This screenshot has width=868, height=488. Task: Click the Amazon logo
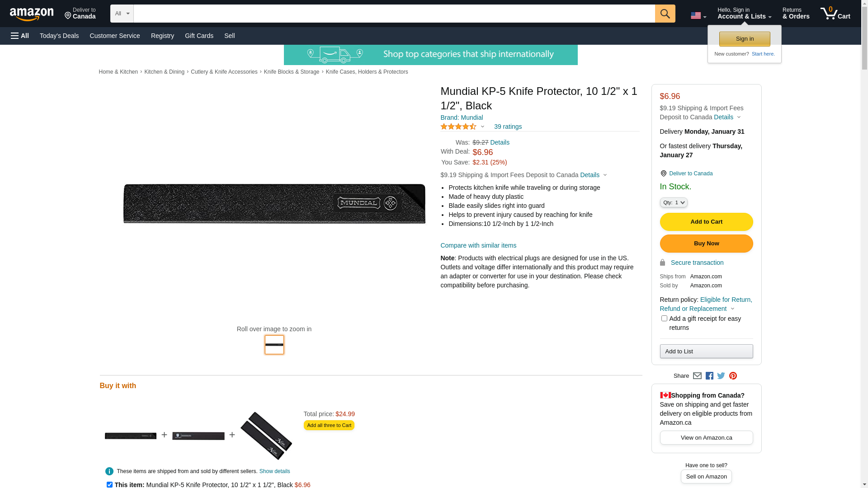click(32, 14)
